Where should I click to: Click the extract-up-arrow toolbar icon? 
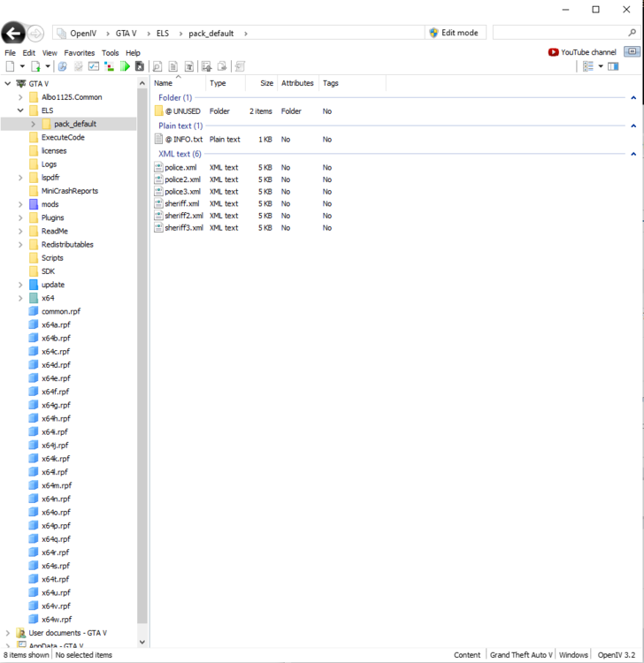(x=206, y=66)
